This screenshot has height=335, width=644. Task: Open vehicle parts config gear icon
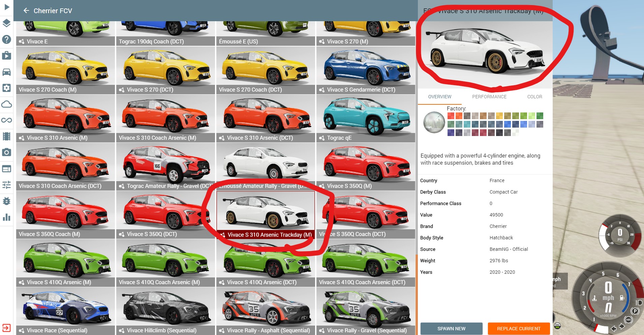[x=6, y=88]
